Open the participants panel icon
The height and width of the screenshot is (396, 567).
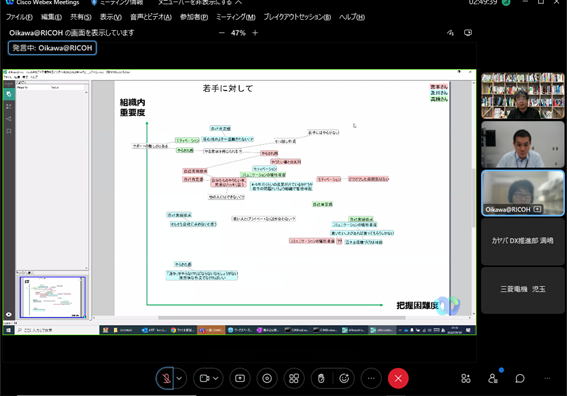click(x=493, y=378)
